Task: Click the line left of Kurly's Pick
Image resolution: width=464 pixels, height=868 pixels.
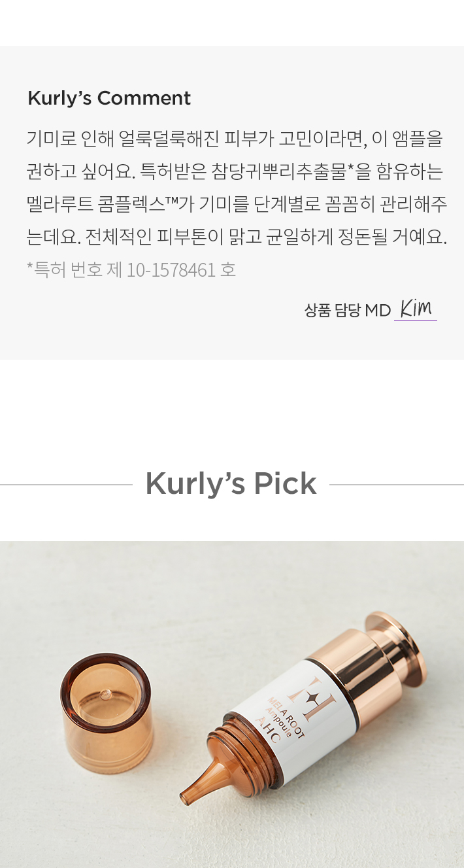Action: click(66, 485)
